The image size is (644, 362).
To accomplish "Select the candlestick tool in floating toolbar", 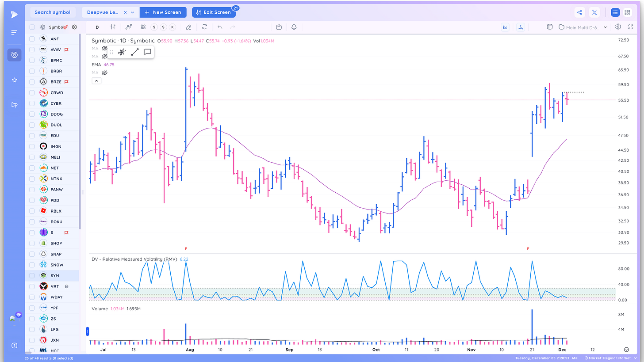I will point(122,52).
